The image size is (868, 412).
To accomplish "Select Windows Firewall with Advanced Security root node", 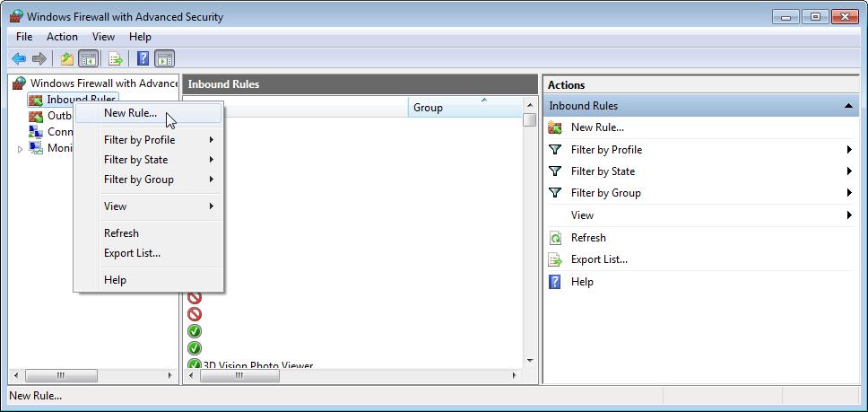I will (103, 83).
